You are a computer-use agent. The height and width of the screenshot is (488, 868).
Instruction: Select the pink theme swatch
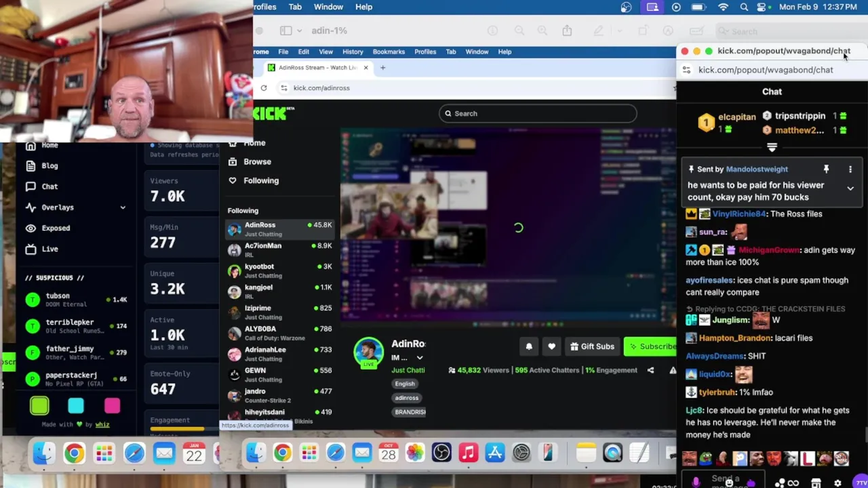click(112, 405)
